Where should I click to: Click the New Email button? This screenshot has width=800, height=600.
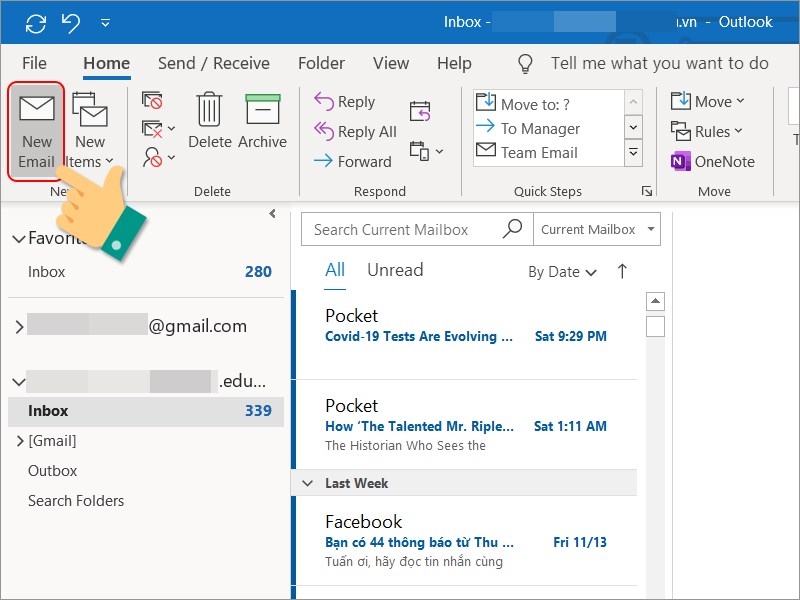(36, 132)
